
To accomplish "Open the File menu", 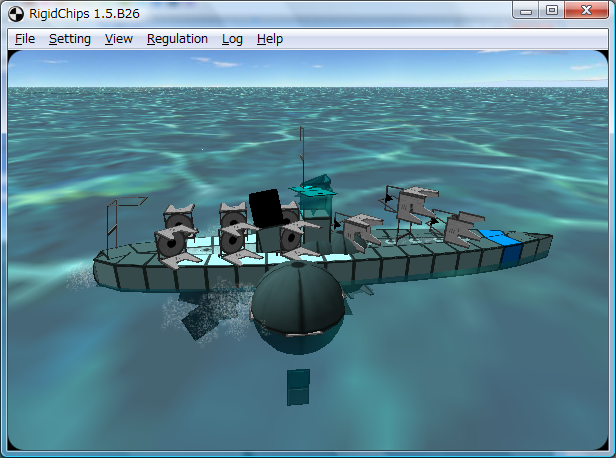I will 25,39.
